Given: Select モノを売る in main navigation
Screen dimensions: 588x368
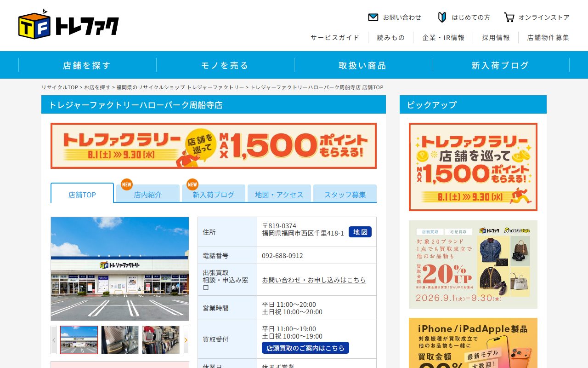Looking at the screenshot, I should [225, 65].
